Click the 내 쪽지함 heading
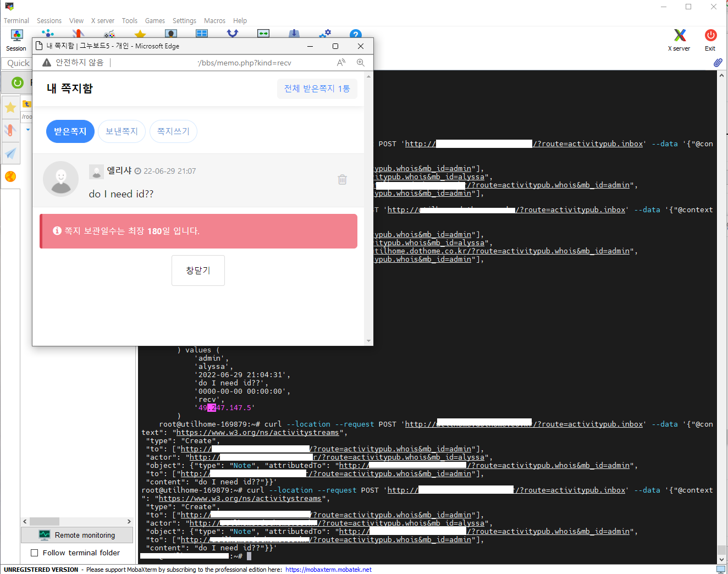The image size is (728, 574). (70, 89)
